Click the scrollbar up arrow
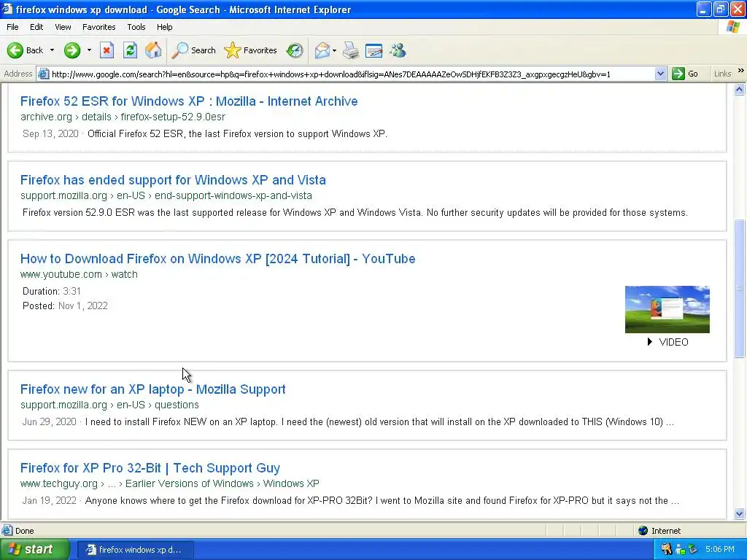This screenshot has height=560, width=747. point(740,90)
